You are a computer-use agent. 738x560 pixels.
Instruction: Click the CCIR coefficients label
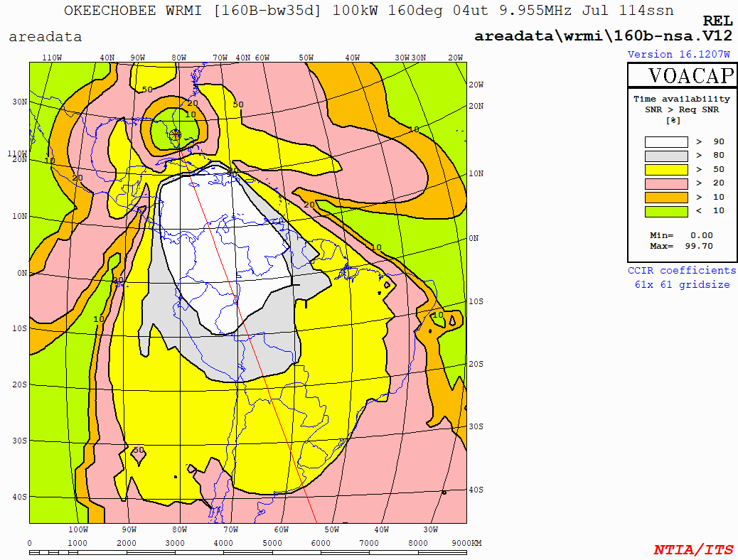(x=682, y=271)
